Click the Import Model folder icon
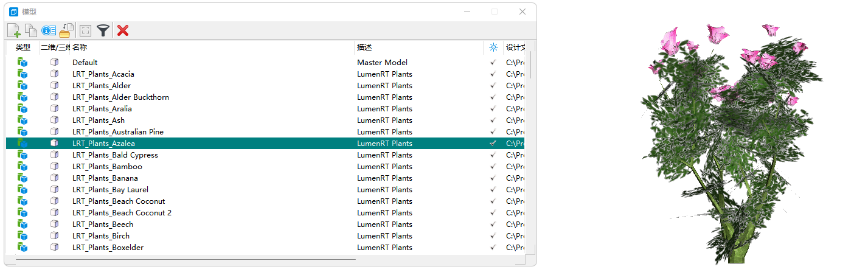Screen dimensions: 868x275 point(66,30)
